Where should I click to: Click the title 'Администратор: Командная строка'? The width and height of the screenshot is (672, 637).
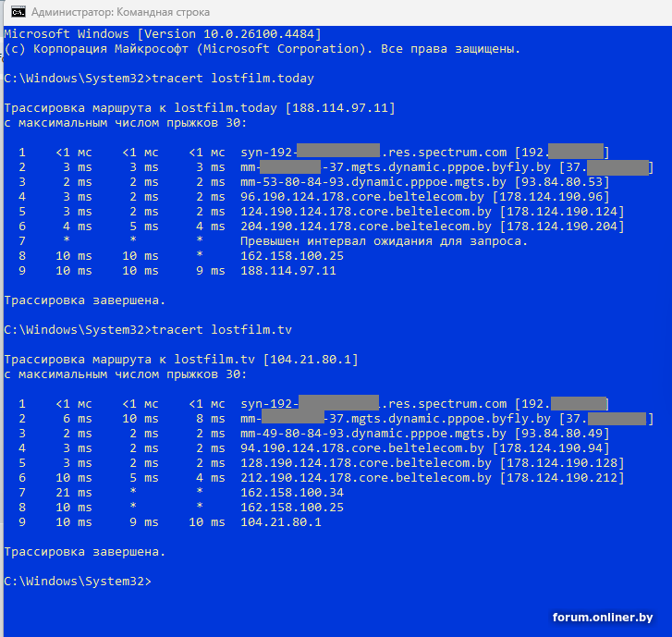coord(120,12)
